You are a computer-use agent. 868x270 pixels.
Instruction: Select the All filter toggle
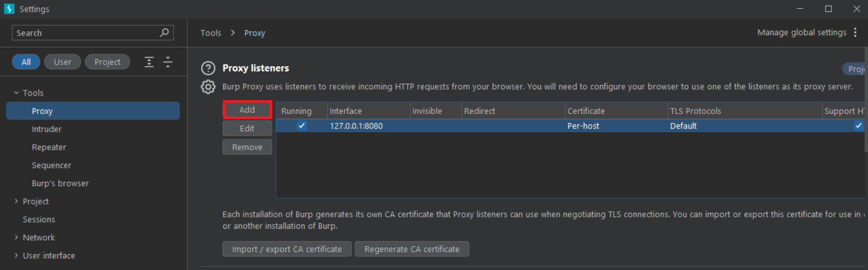pyautogui.click(x=26, y=62)
